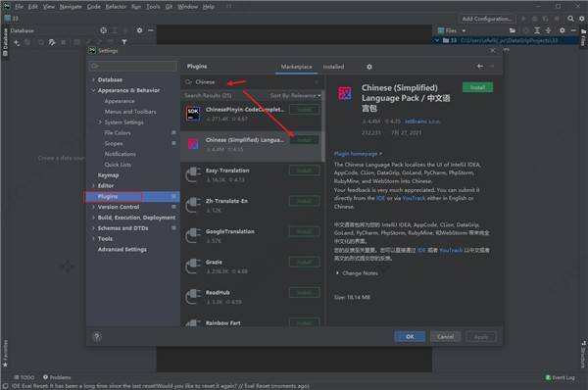Click the circled X icon in Database header
This screenshot has height=390, width=588.
click(103, 30)
